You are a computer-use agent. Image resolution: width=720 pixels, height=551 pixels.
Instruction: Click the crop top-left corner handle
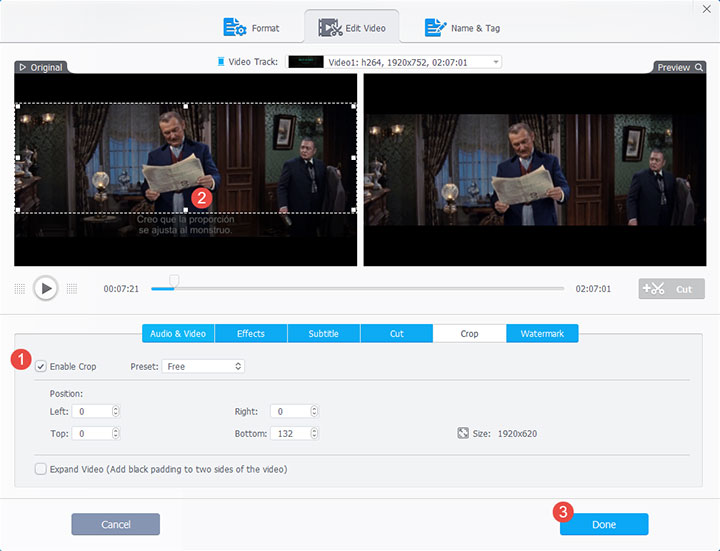point(18,106)
